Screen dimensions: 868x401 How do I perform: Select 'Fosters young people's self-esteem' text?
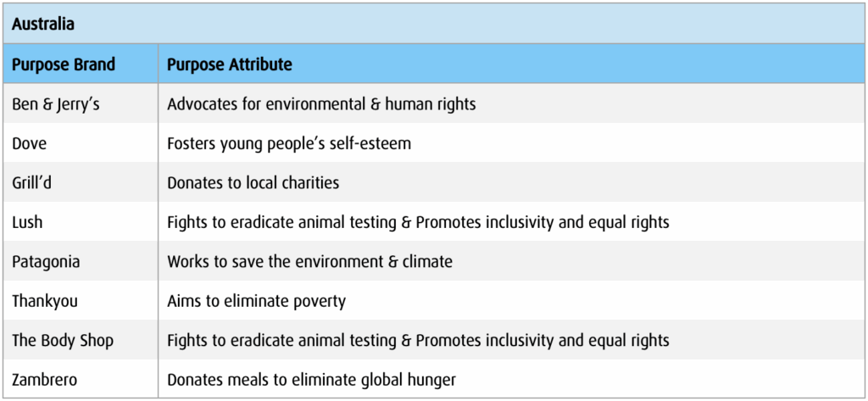coord(289,143)
